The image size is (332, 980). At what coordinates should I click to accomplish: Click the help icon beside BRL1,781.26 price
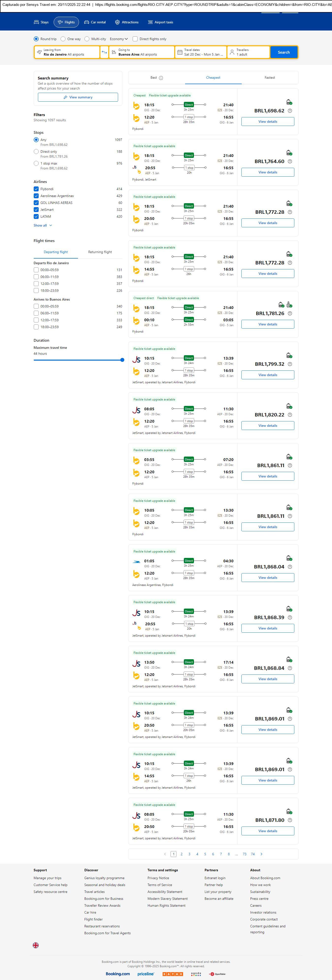[x=290, y=313]
